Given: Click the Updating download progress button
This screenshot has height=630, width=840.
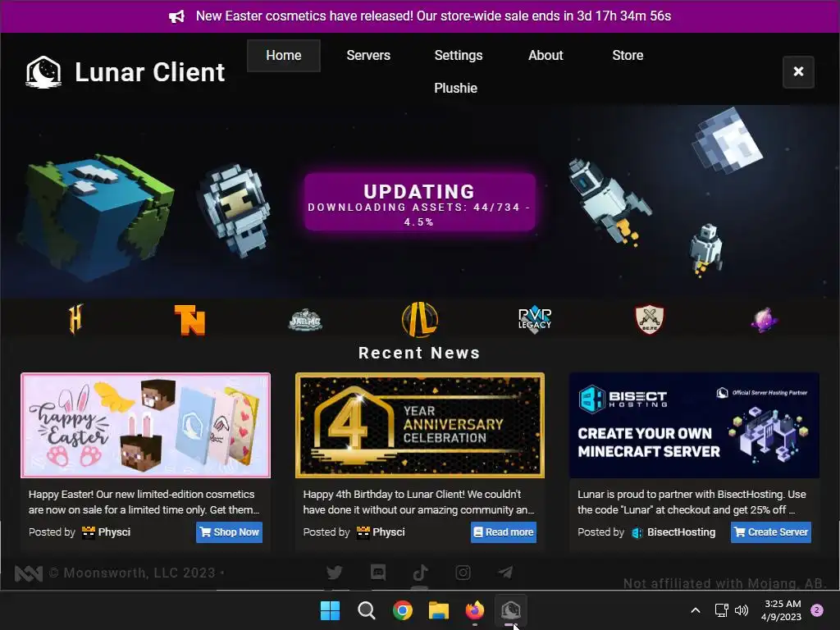Looking at the screenshot, I should pyautogui.click(x=419, y=203).
